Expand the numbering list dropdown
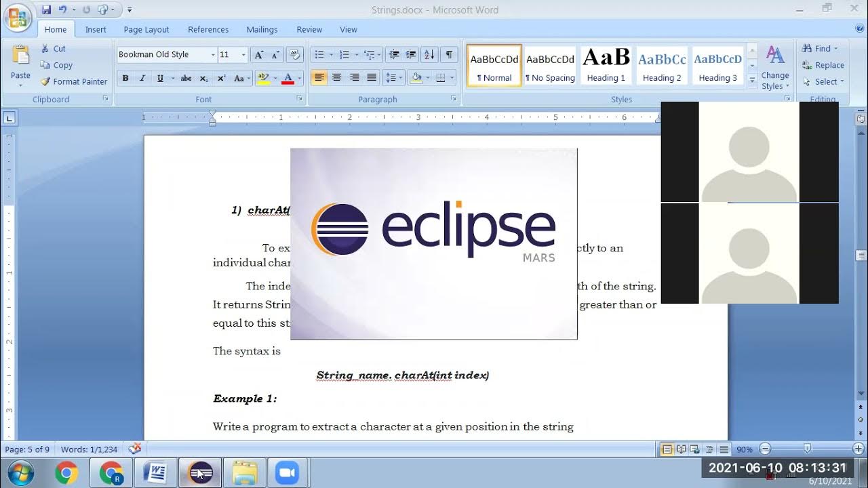The image size is (868, 488). pyautogui.click(x=355, y=55)
